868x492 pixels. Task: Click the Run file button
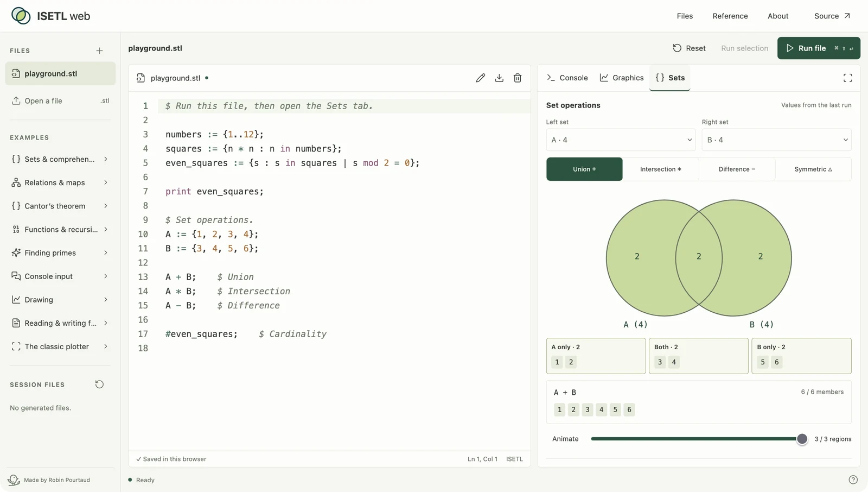tap(819, 48)
